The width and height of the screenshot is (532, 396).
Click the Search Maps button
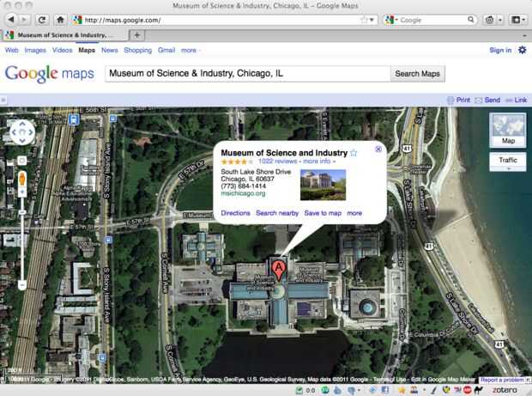(x=417, y=74)
